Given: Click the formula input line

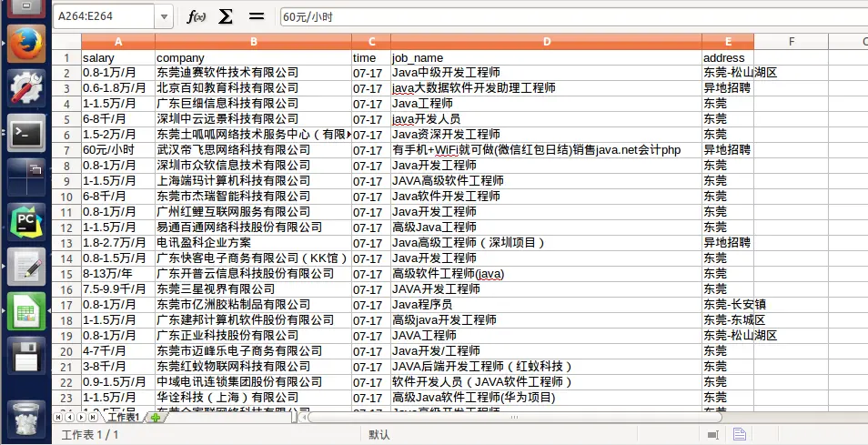Looking at the screenshot, I should click(x=574, y=16).
